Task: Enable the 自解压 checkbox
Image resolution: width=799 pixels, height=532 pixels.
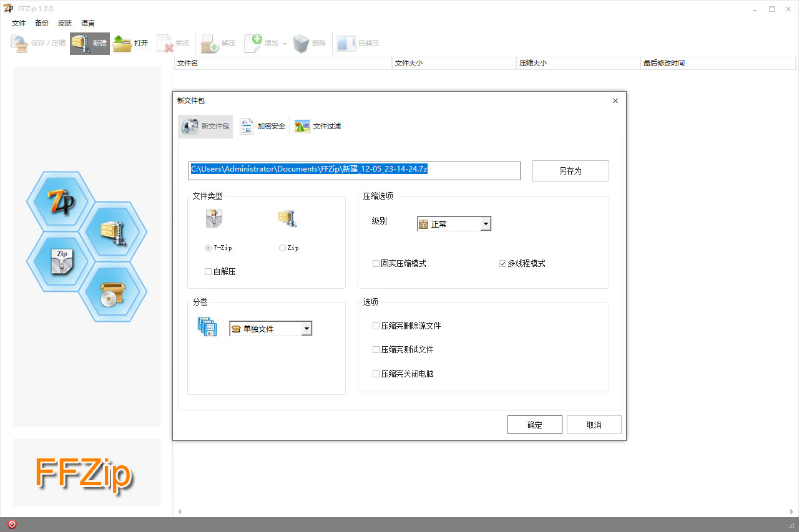Action: coord(208,272)
